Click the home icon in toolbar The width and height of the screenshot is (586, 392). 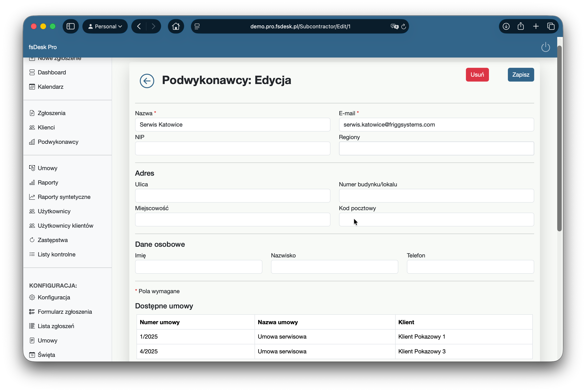pyautogui.click(x=176, y=26)
